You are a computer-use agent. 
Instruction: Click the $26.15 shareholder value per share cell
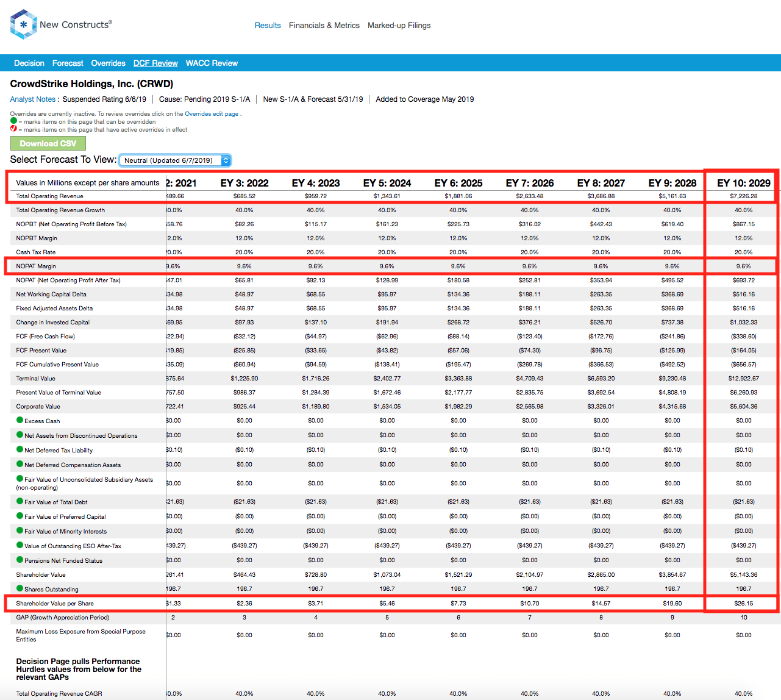(x=744, y=604)
